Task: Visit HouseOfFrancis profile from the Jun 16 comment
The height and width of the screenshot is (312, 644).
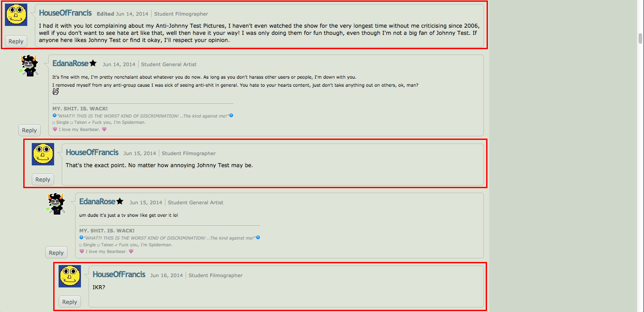Action: (119, 274)
